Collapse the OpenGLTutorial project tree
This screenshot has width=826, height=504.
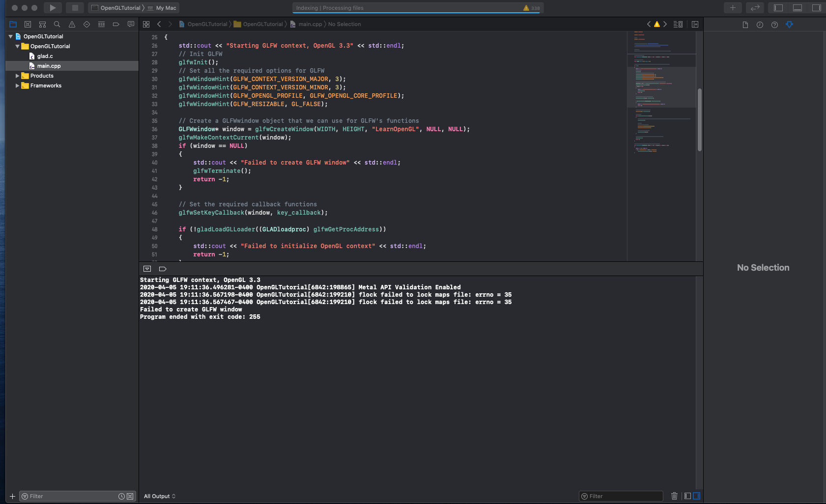point(10,36)
